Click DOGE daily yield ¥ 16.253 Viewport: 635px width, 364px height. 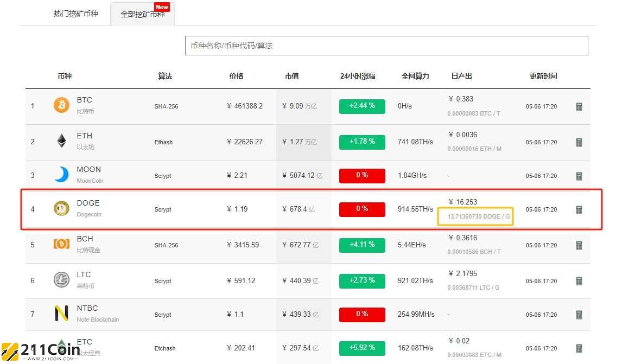coord(463,202)
